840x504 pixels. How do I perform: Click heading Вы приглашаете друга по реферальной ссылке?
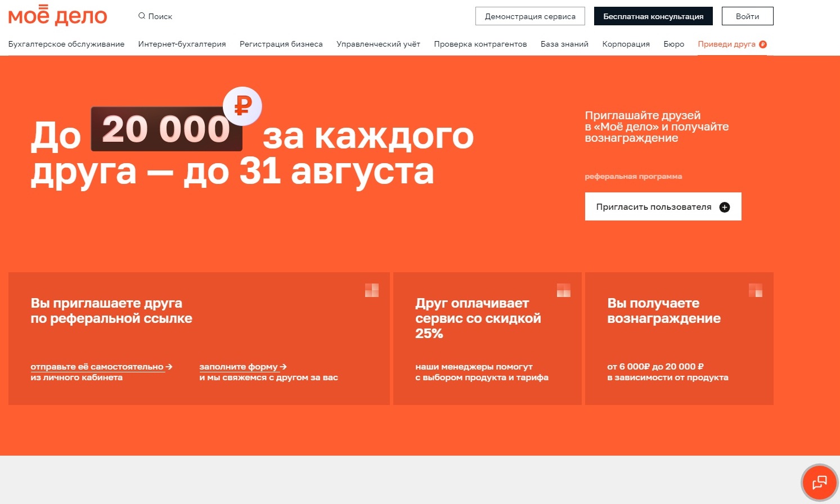click(x=111, y=310)
